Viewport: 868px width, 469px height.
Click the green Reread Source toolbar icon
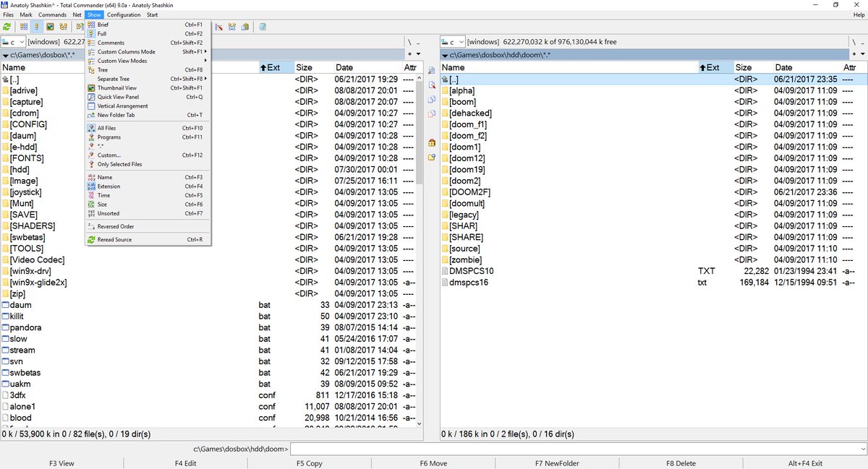[7, 27]
